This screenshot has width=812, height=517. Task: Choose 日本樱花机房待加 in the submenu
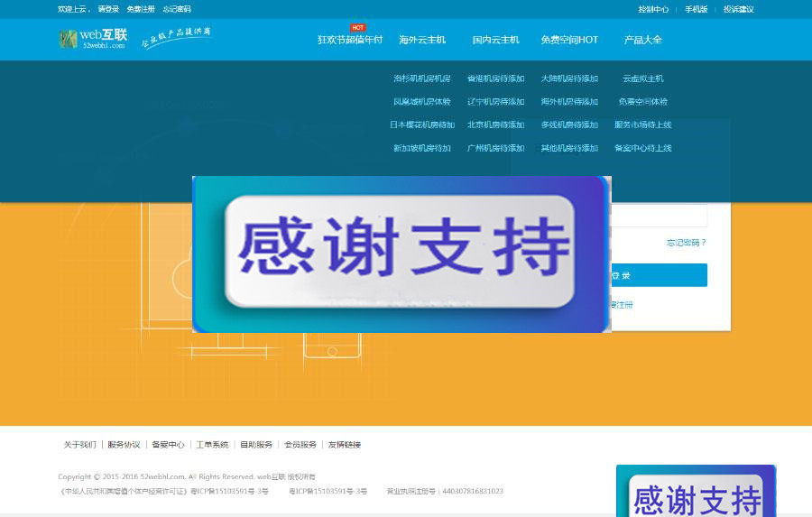[421, 125]
